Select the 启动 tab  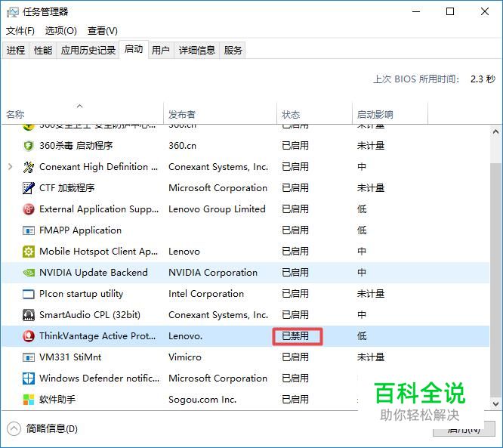[x=134, y=49]
